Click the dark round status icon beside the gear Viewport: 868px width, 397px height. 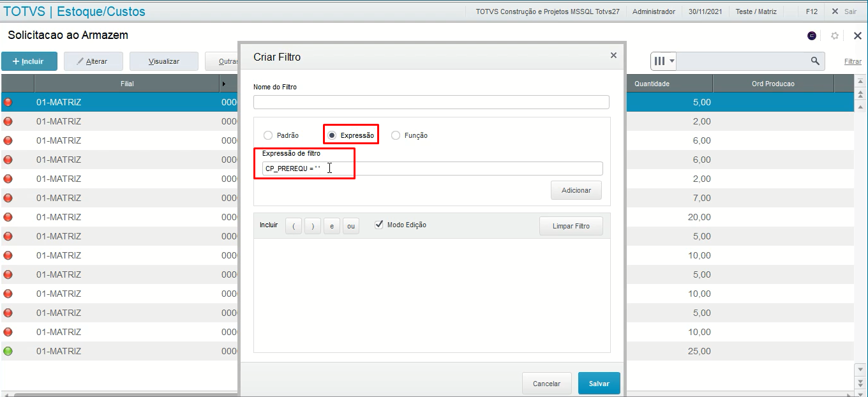(812, 36)
